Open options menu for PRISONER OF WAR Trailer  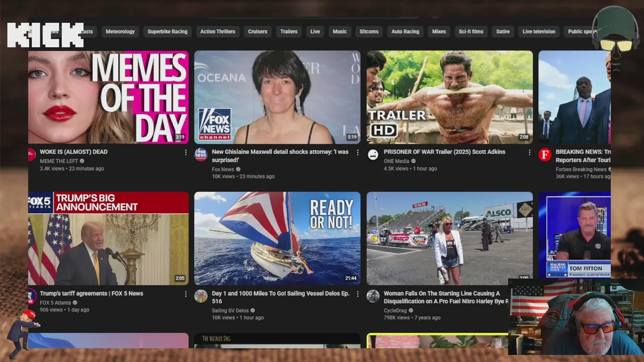pyautogui.click(x=529, y=152)
